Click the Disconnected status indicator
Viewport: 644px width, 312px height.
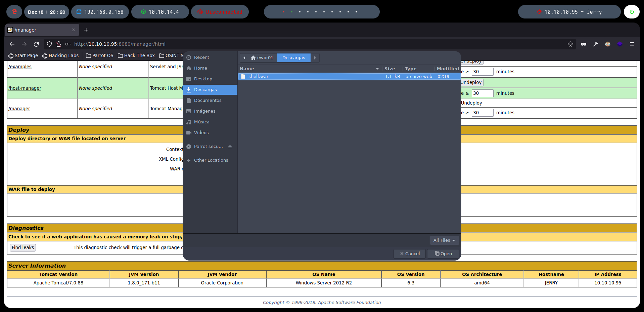(220, 12)
